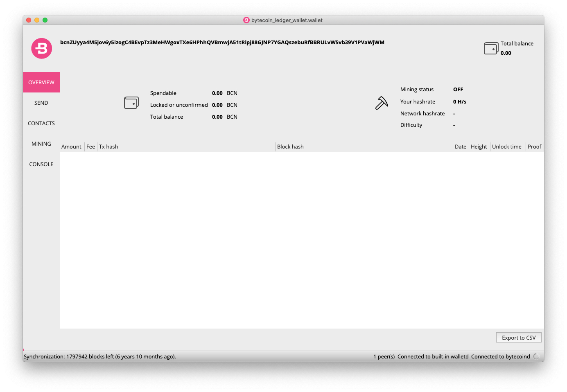The image size is (567, 392).
Task: Click the Total balance label in header
Action: pyautogui.click(x=517, y=43)
